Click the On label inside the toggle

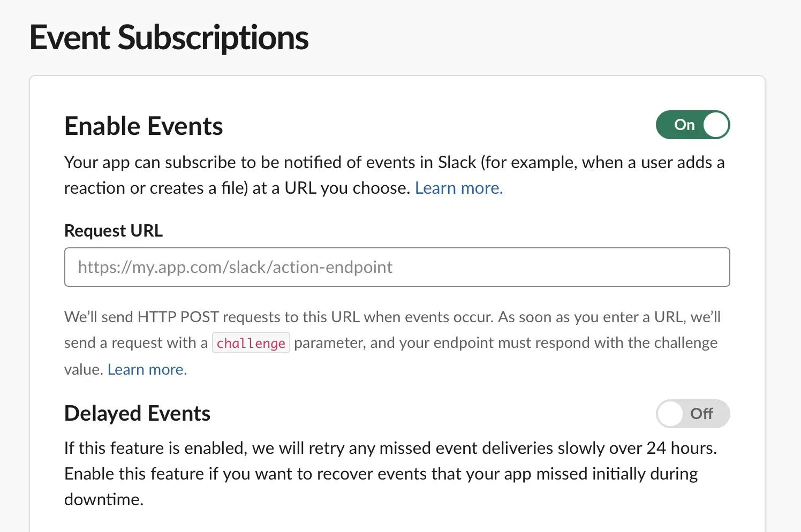pos(684,125)
